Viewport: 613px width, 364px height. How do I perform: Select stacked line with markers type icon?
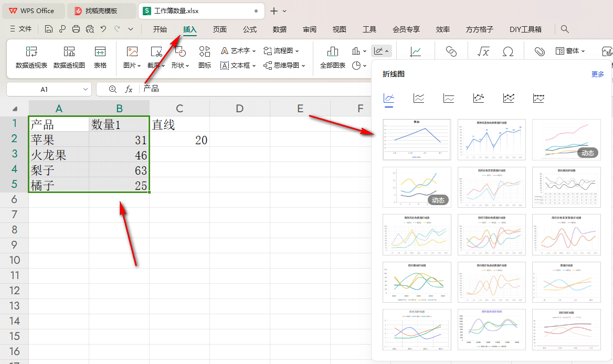click(x=509, y=99)
